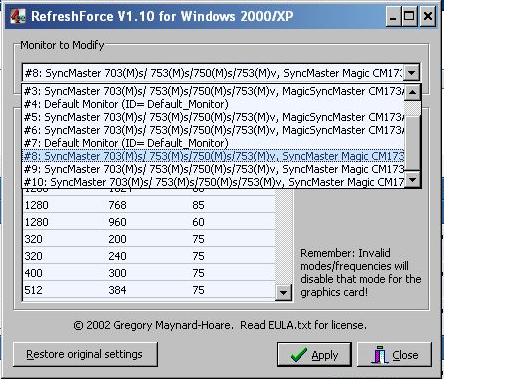The image size is (512, 384).
Task: Select the 1280 x 960 at 60 row
Action: click(149, 222)
